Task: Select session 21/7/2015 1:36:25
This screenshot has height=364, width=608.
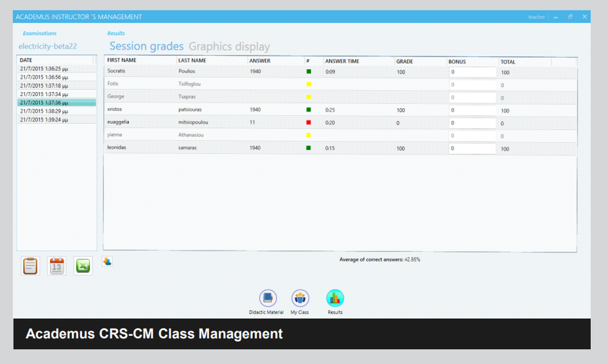Action: pyautogui.click(x=57, y=69)
